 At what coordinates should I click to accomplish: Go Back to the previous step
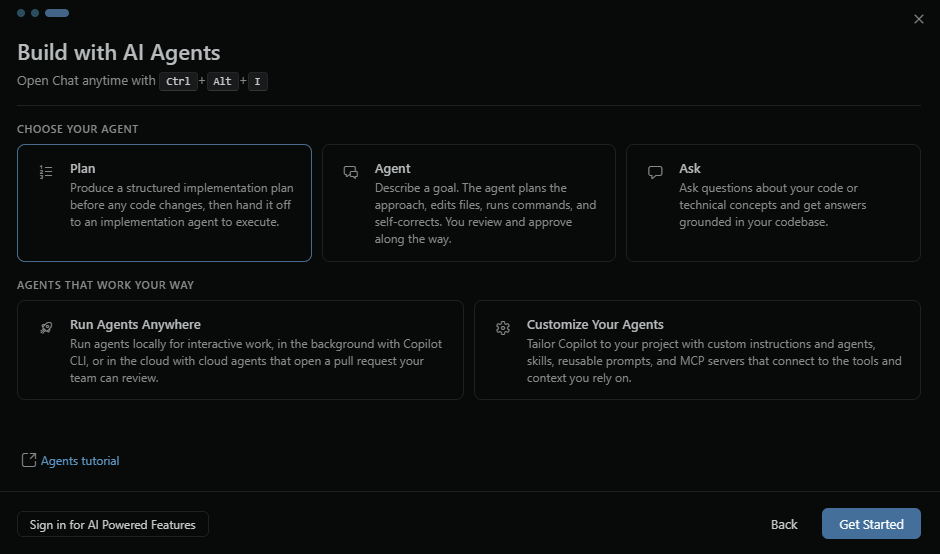tap(784, 525)
